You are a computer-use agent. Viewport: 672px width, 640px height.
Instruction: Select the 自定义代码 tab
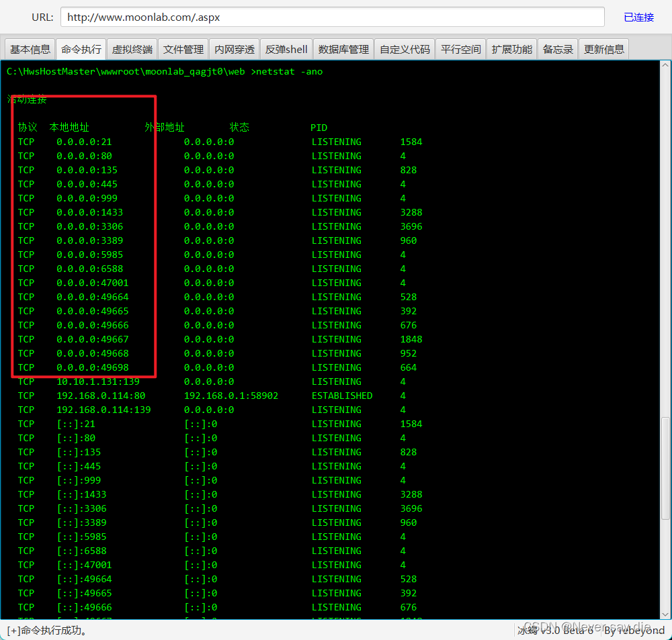click(405, 49)
